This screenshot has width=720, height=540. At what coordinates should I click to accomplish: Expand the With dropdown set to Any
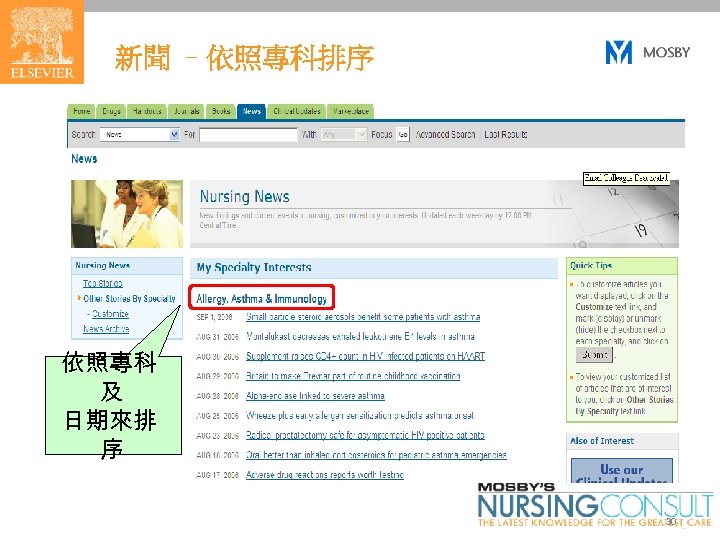point(343,135)
